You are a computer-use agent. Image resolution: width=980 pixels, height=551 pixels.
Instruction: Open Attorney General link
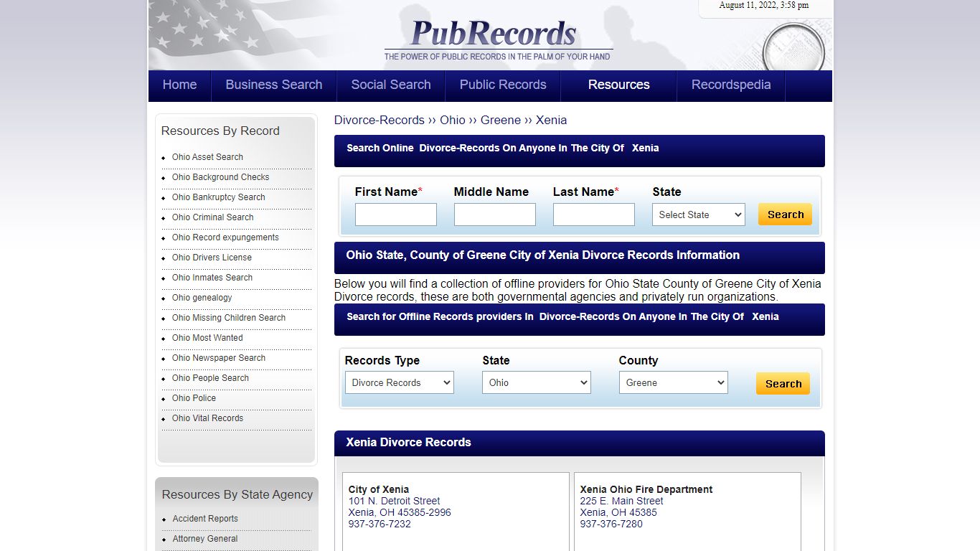(x=205, y=539)
